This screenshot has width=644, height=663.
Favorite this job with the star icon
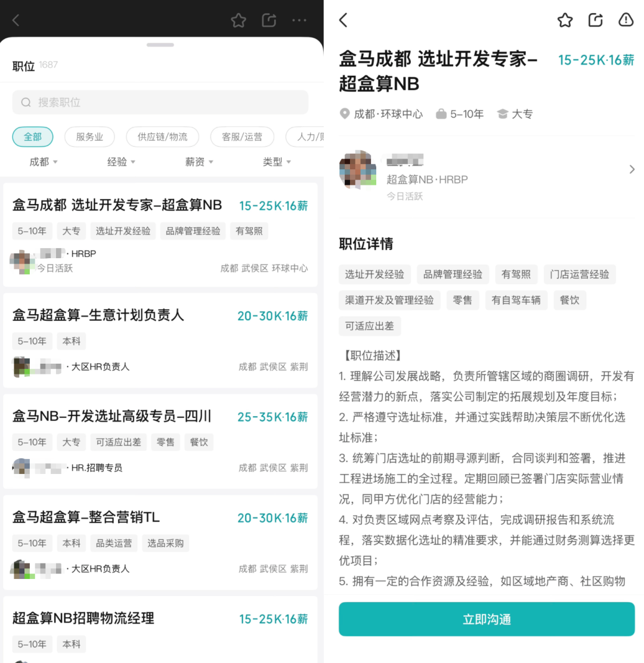point(565,20)
